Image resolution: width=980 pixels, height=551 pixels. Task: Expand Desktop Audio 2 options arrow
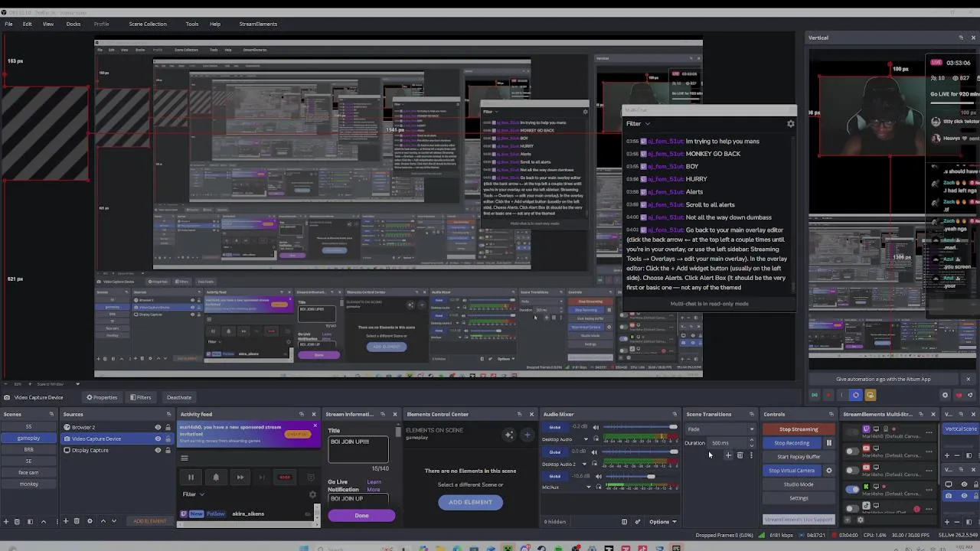tap(584, 464)
